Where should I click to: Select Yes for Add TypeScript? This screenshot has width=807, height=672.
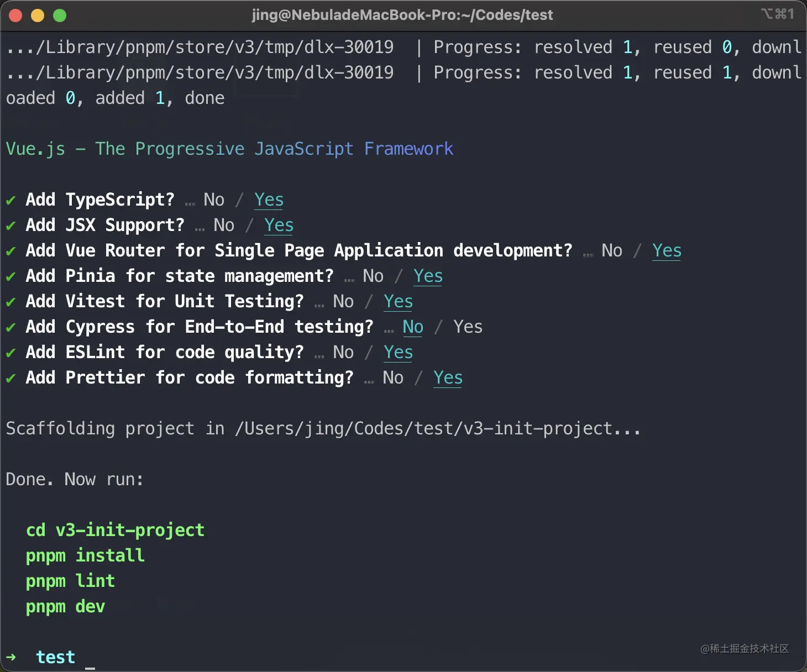pos(269,200)
